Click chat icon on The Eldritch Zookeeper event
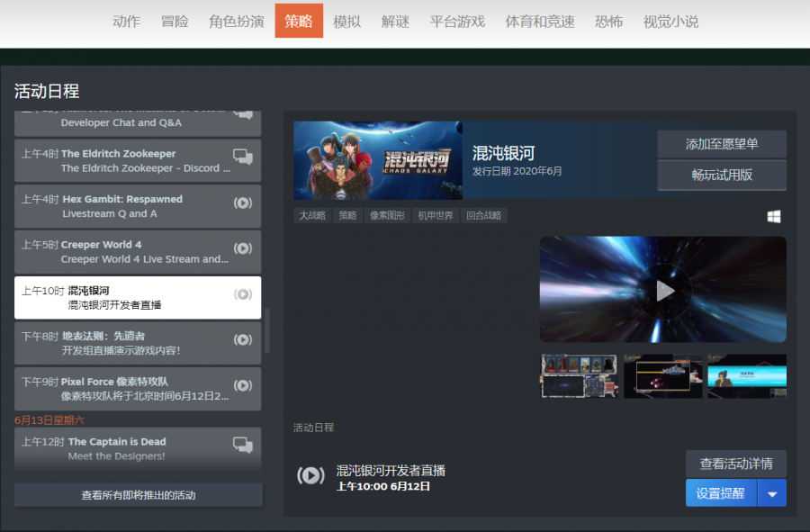 coord(243,157)
